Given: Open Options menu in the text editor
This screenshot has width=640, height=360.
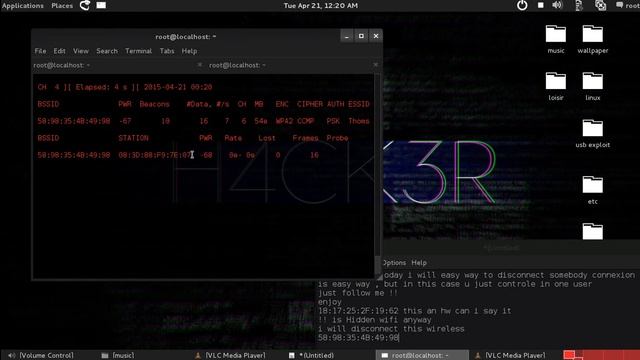Looking at the screenshot, I should point(394,263).
